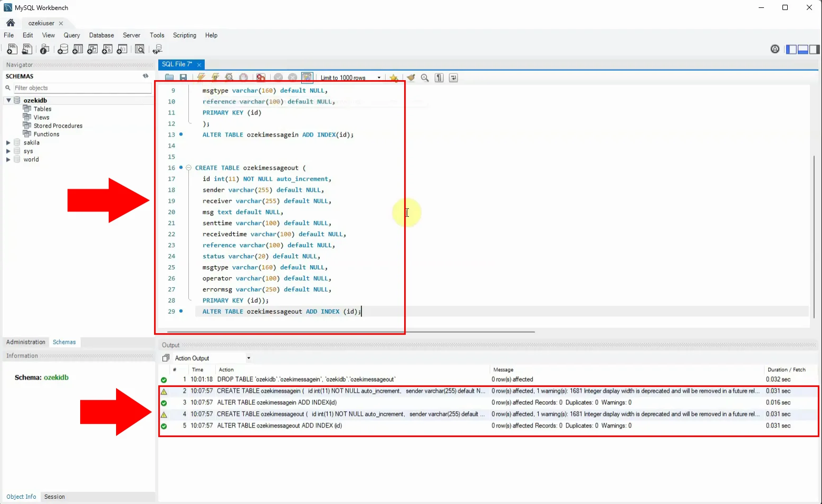The width and height of the screenshot is (822, 504).
Task: Click the Filter objects search field
Action: point(82,88)
